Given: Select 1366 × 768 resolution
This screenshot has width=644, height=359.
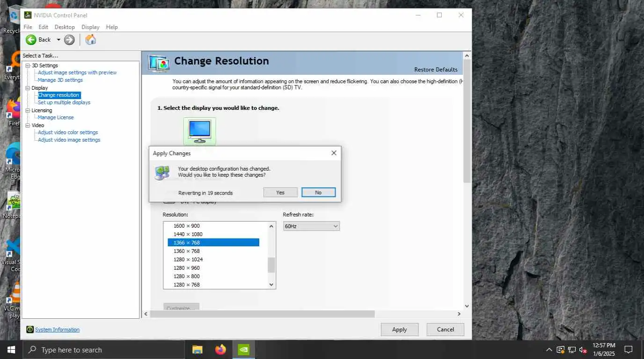Looking at the screenshot, I should pyautogui.click(x=213, y=243).
